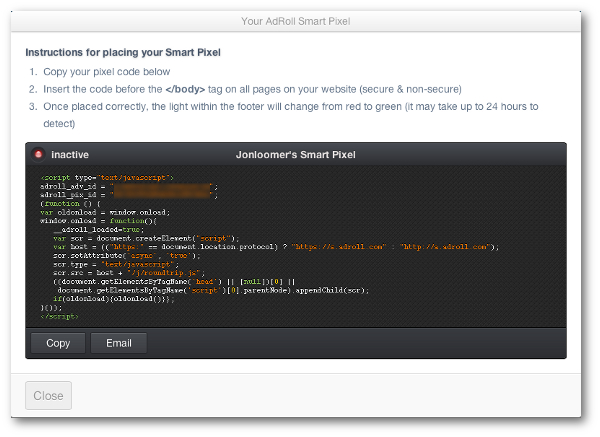
Task: Click the opening script tag line
Action: [107, 178]
